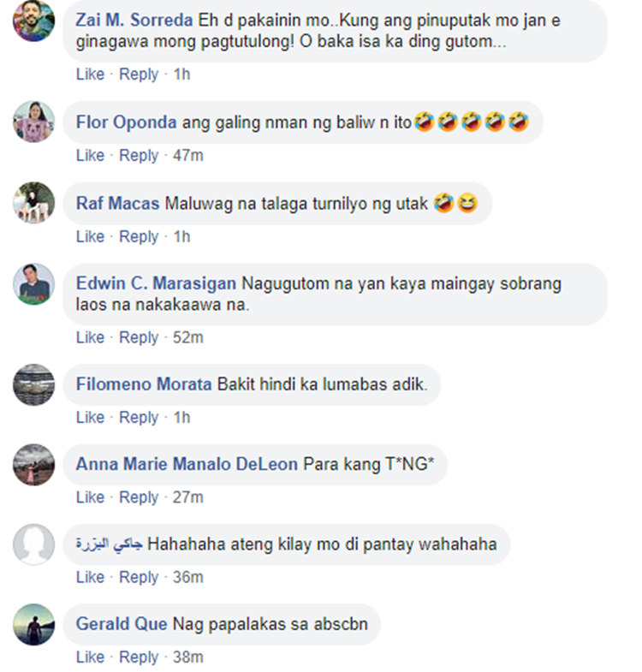Open the 52m timestamp on Edwin's comment
642x672 pixels.
click(x=187, y=337)
